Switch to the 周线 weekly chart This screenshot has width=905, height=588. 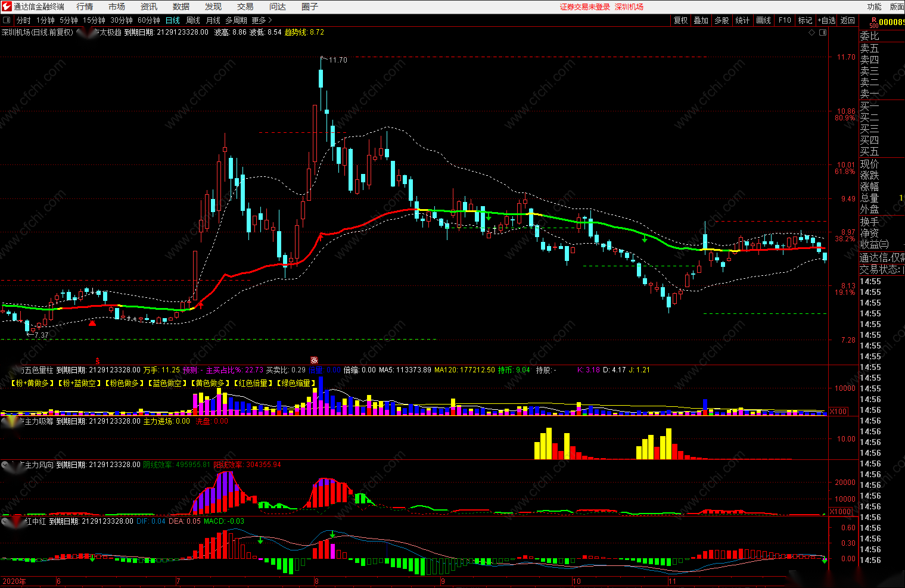coord(193,20)
